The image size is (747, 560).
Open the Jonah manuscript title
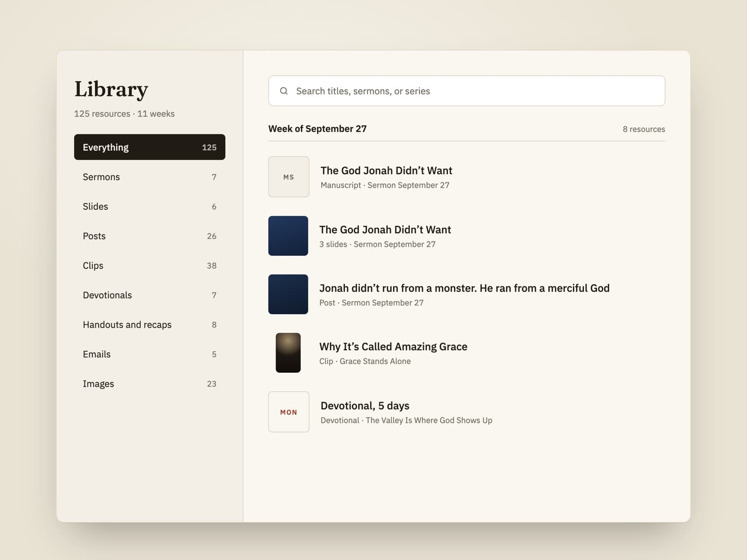pyautogui.click(x=386, y=170)
